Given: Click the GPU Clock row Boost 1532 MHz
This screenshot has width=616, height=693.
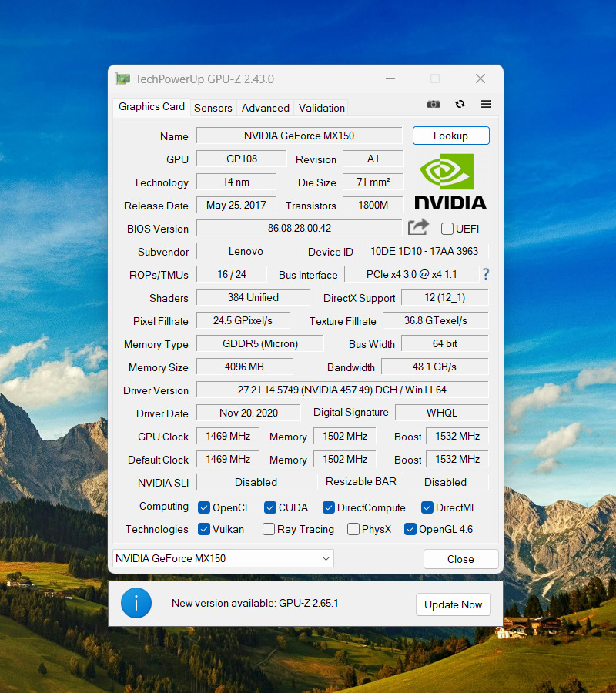Looking at the screenshot, I should click(x=457, y=436).
